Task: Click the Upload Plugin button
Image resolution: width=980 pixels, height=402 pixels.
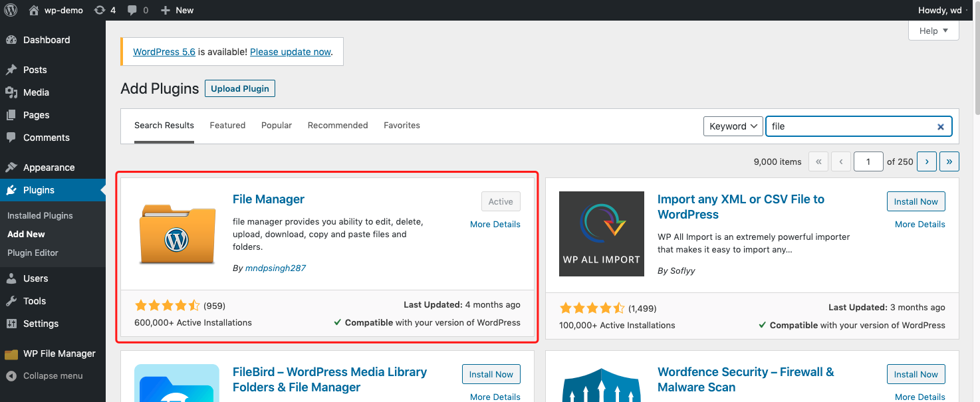Action: coord(240,88)
